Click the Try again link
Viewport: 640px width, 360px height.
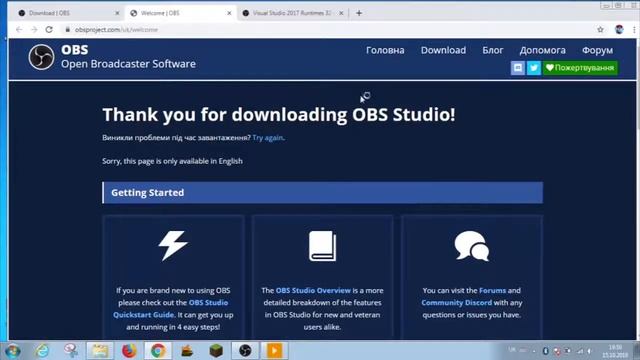click(x=268, y=138)
